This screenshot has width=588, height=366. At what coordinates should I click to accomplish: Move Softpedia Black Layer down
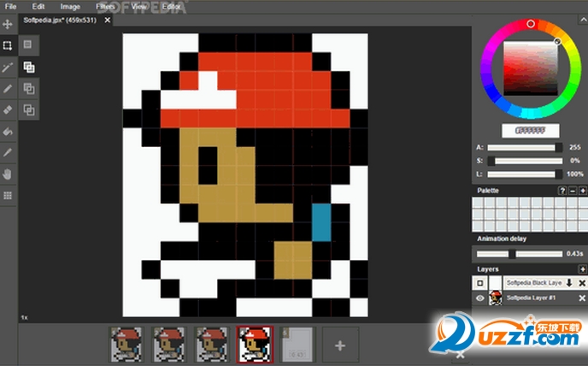[x=569, y=283]
